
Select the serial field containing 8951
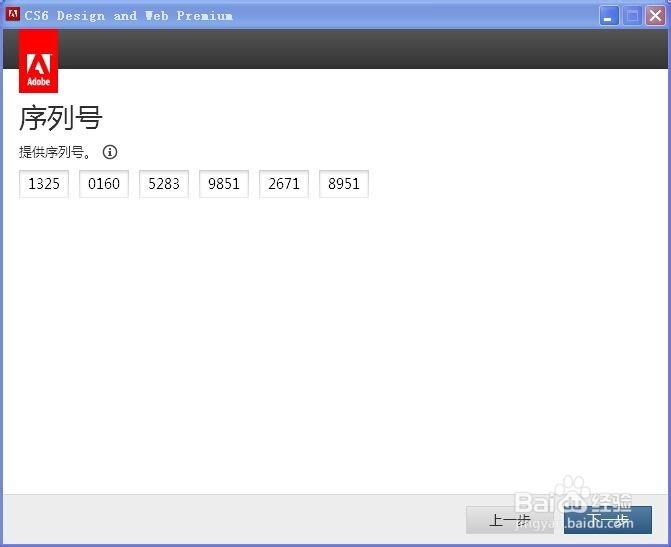click(344, 184)
